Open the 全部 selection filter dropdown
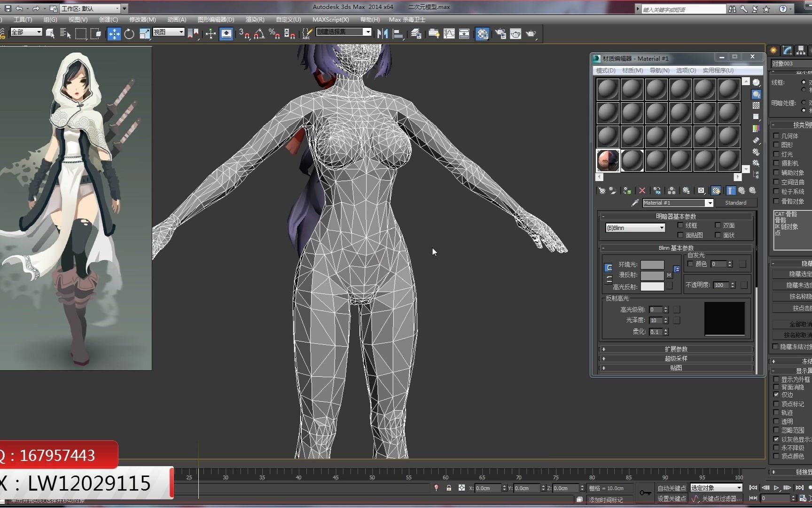The height and width of the screenshot is (508, 812). point(26,32)
